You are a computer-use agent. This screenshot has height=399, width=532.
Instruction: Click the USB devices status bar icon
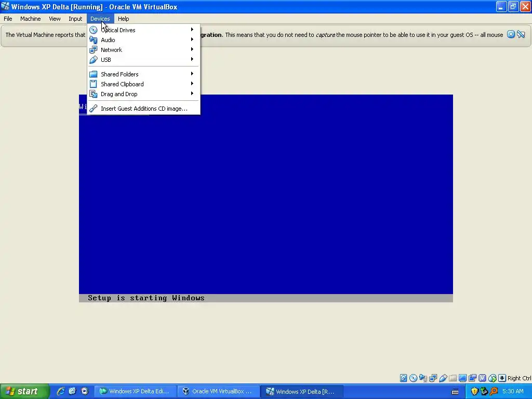coord(443,378)
